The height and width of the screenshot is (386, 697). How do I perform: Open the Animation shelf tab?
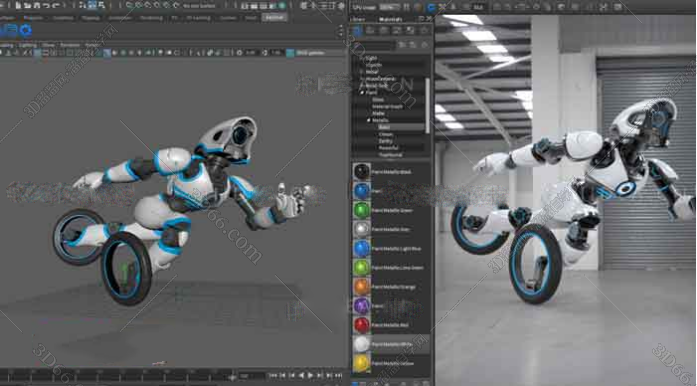click(120, 18)
